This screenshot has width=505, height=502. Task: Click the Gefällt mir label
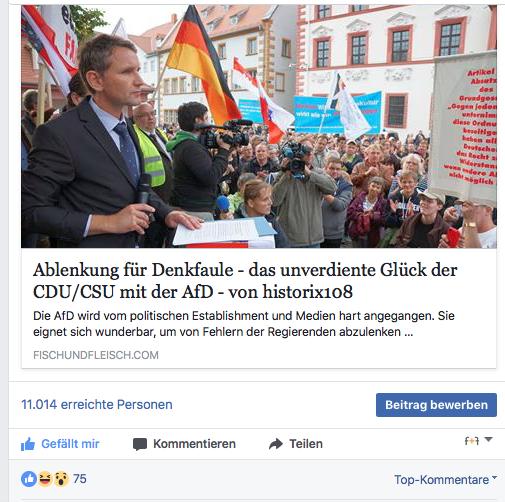click(70, 444)
